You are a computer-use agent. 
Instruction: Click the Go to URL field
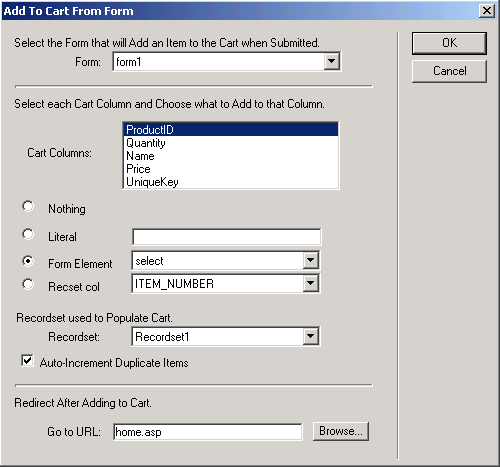tap(208, 432)
